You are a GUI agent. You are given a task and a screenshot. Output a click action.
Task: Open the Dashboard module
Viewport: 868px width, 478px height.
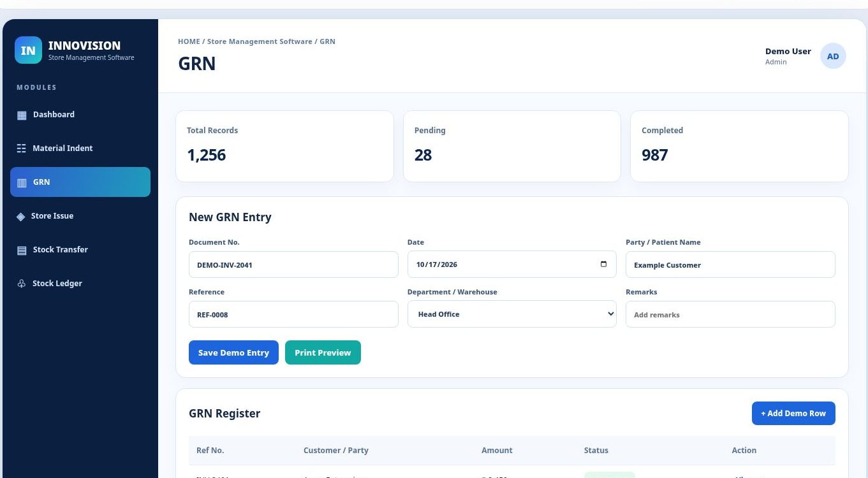pyautogui.click(x=80, y=115)
